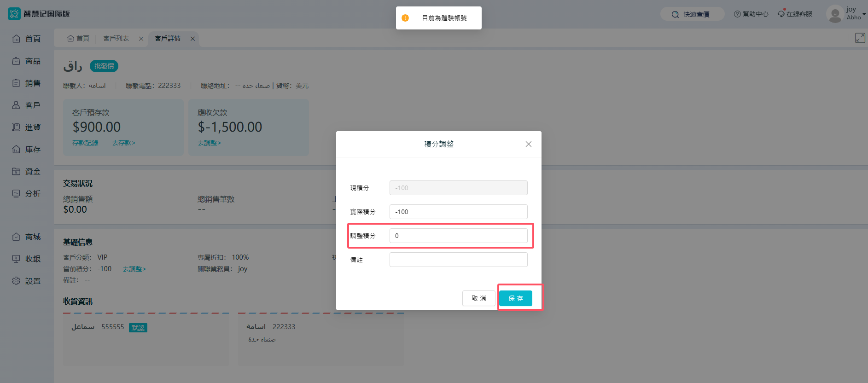
Task: Close the 客戶詳情 tab
Action: tap(193, 39)
